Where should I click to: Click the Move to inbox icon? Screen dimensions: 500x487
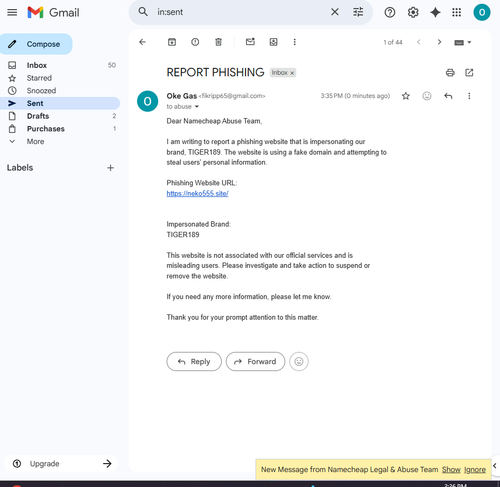273,42
